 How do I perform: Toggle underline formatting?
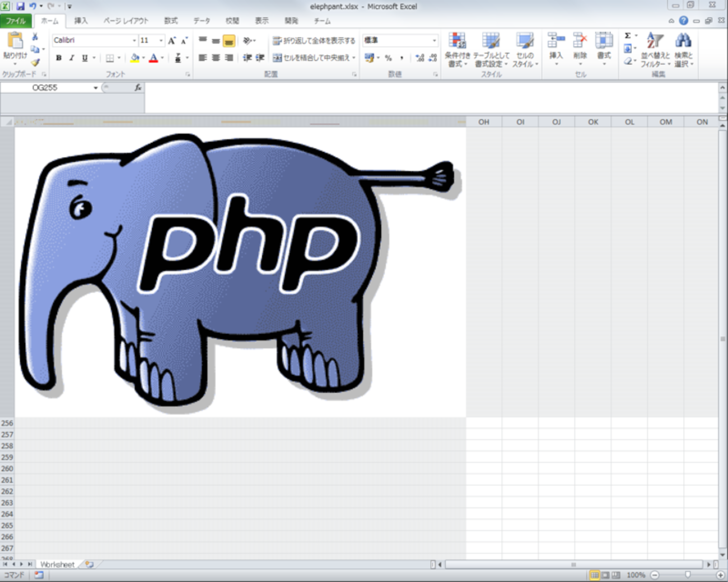85,58
